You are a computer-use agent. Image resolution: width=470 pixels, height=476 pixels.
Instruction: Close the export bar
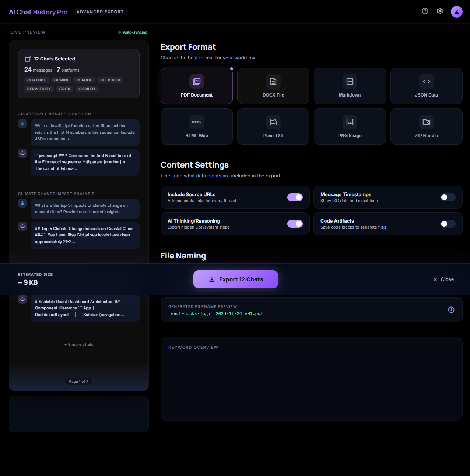click(x=443, y=279)
